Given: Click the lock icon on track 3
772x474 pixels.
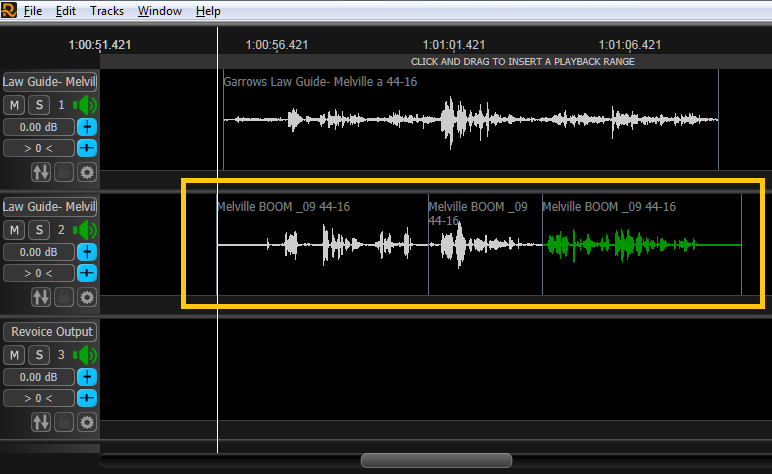Looking at the screenshot, I should pos(64,422).
